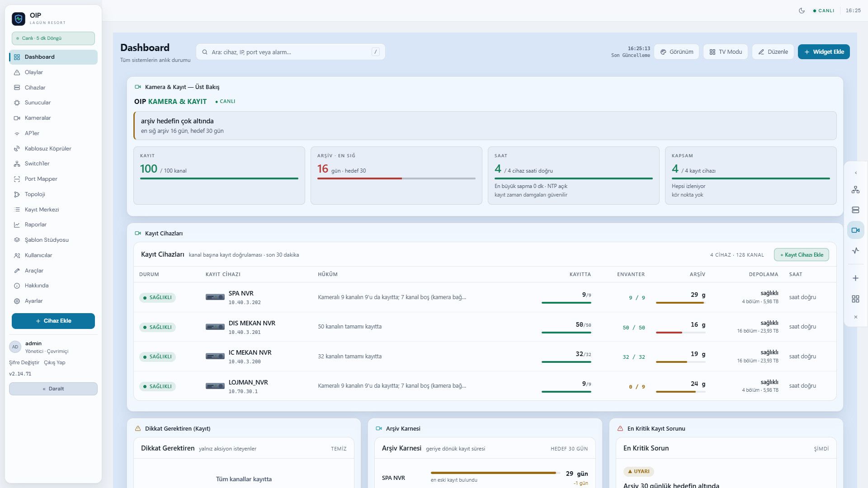The image size is (868, 488).
Task: Open the grid widgets icon in right rail
Action: tap(855, 299)
